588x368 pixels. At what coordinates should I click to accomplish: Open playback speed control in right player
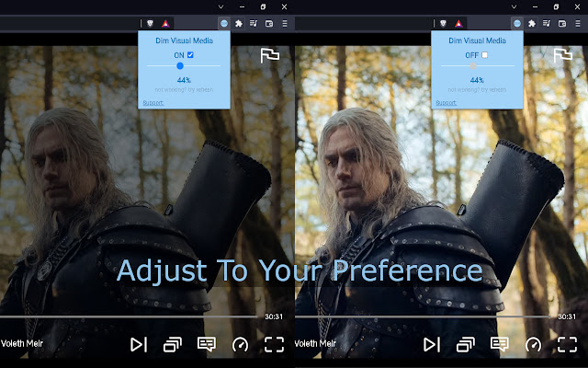[533, 344]
